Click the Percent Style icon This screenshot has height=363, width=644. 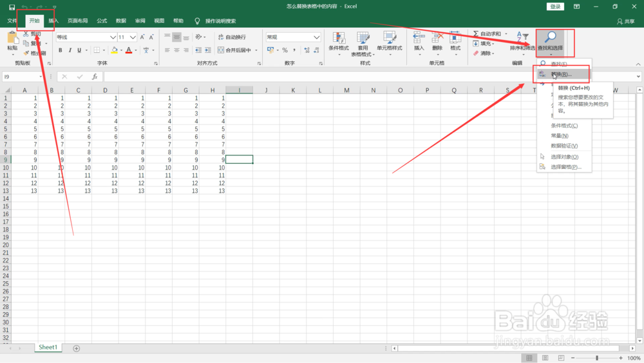click(x=285, y=50)
